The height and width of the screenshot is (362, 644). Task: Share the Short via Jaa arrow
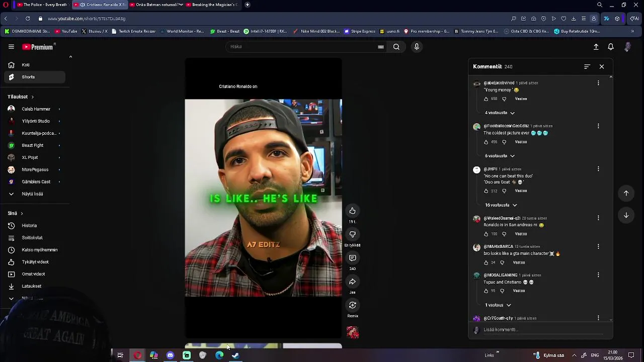(x=352, y=282)
